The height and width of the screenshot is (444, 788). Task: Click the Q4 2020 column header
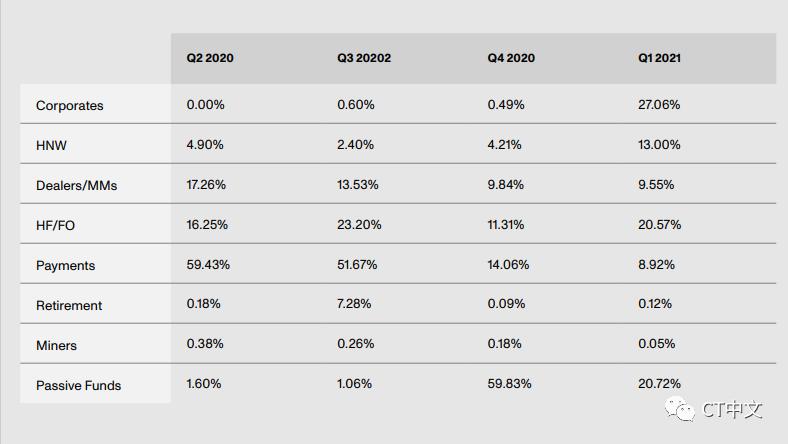pos(511,58)
